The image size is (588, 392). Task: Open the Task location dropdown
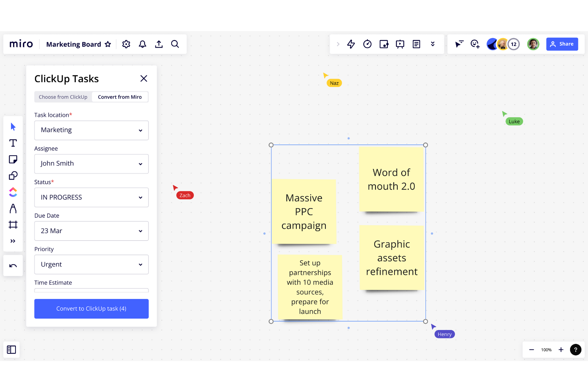91,130
